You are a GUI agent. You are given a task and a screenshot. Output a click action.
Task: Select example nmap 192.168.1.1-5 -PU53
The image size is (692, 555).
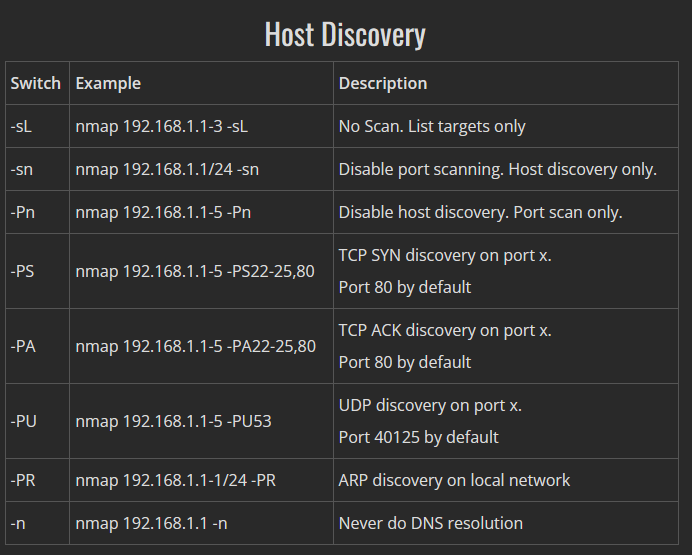click(x=173, y=421)
